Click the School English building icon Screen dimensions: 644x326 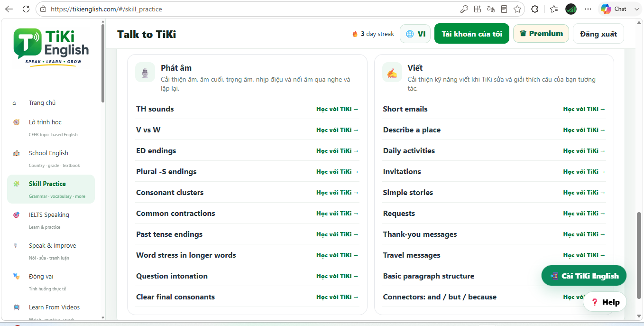(x=17, y=153)
